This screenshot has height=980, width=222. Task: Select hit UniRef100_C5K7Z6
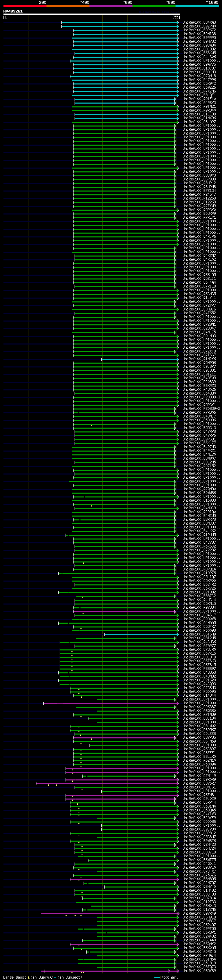point(199,589)
